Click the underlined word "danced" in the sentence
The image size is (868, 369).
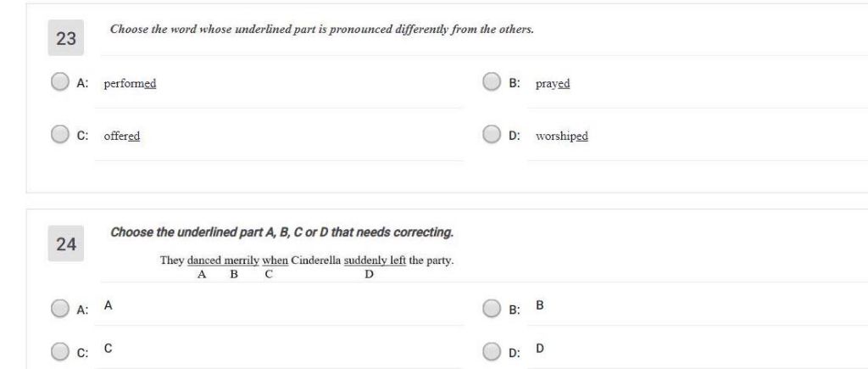[203, 260]
